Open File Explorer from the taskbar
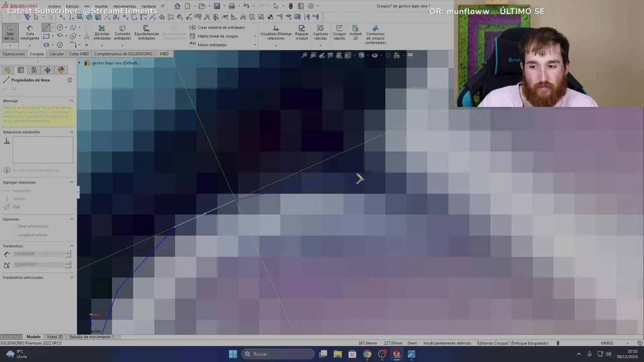 pyautogui.click(x=338, y=354)
